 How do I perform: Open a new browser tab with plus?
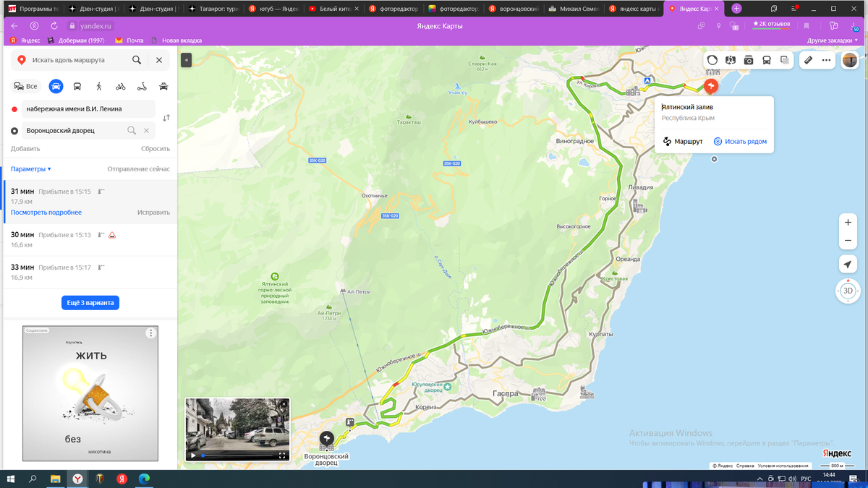pos(736,9)
